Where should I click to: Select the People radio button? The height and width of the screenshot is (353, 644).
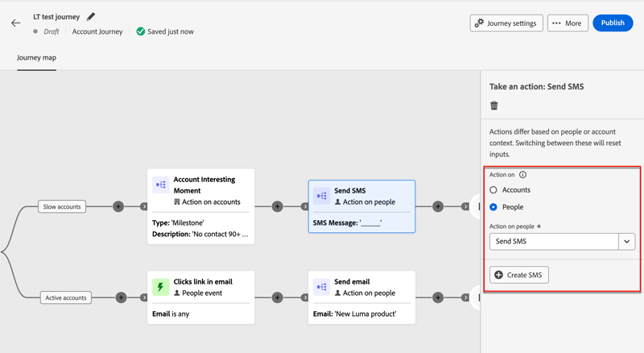pos(493,207)
